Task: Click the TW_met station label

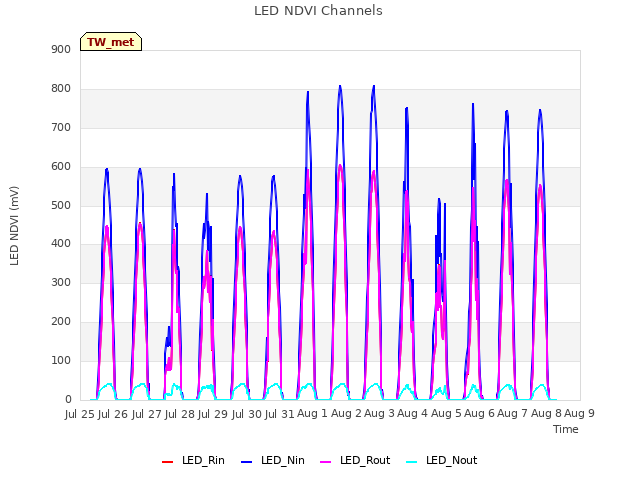Action: 111,42
